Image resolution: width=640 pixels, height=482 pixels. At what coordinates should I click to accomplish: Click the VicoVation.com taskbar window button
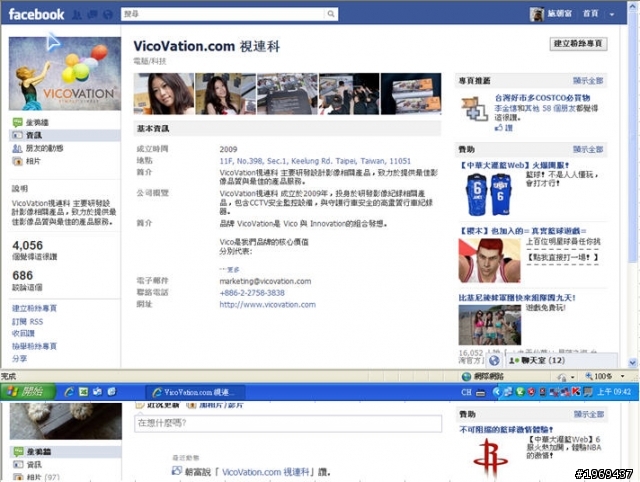pos(196,392)
